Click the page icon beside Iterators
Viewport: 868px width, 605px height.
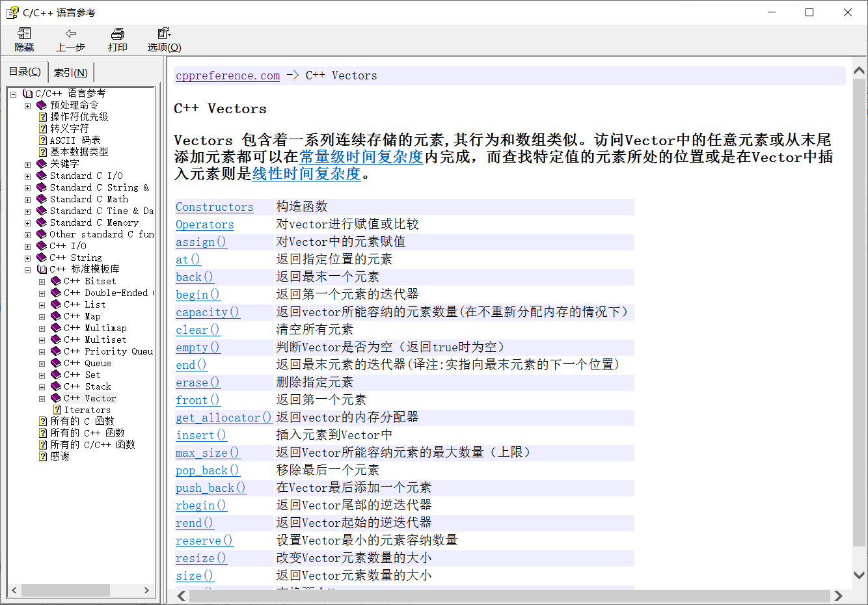coord(57,410)
